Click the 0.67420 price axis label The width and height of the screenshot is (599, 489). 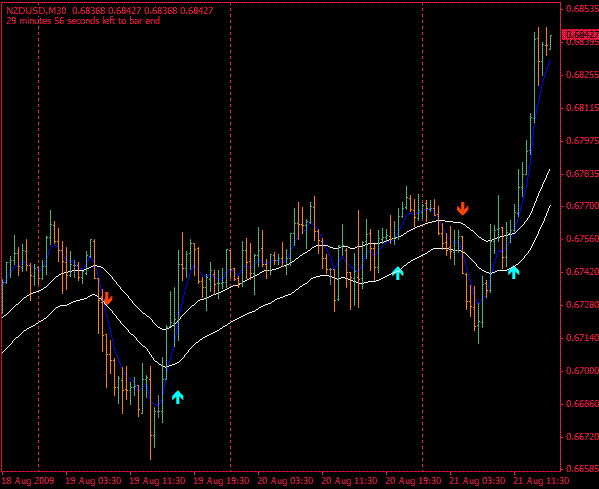pyautogui.click(x=582, y=272)
